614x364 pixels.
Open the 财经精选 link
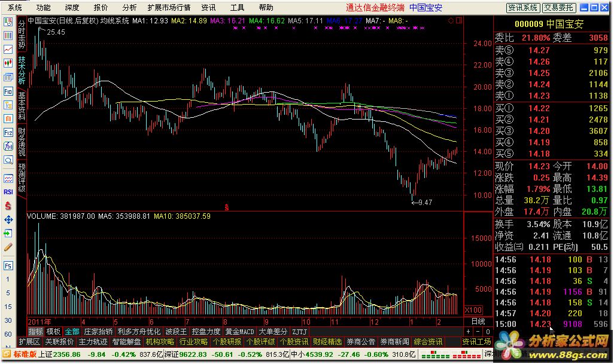[x=327, y=342]
